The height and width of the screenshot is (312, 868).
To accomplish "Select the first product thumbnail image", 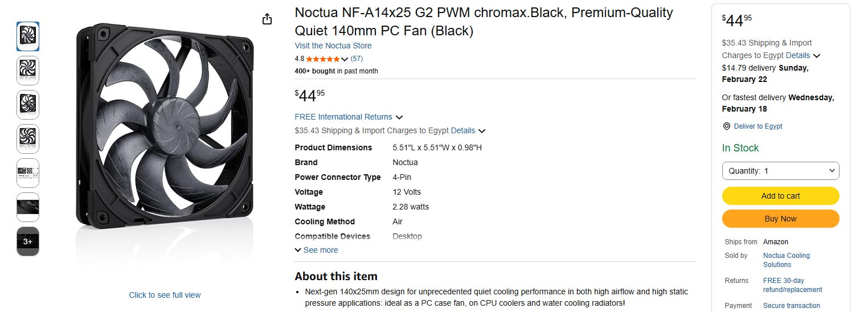I will pos(28,36).
